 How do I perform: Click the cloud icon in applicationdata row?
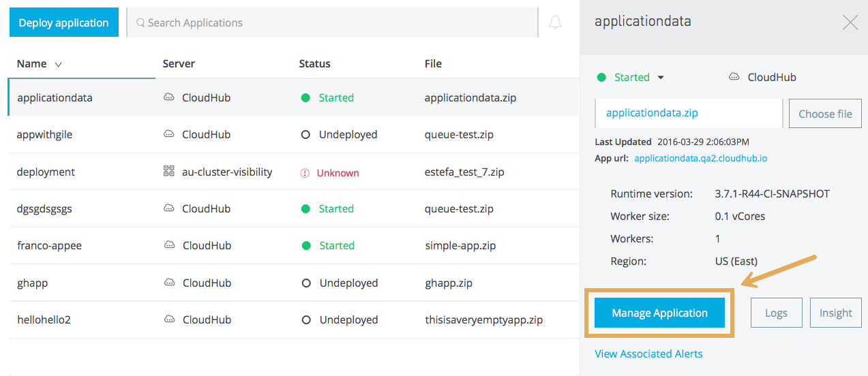pyautogui.click(x=168, y=97)
